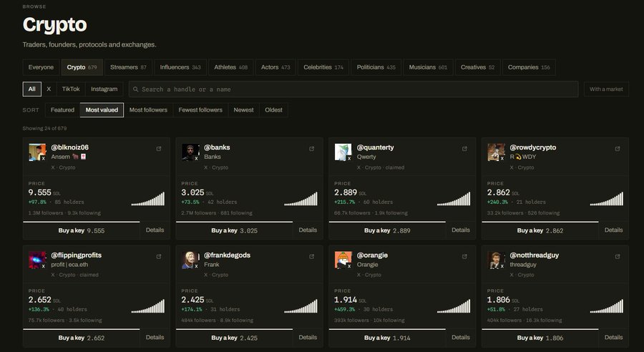Open Details on the @banks card
Viewport: 644px width, 352px height.
click(x=308, y=230)
